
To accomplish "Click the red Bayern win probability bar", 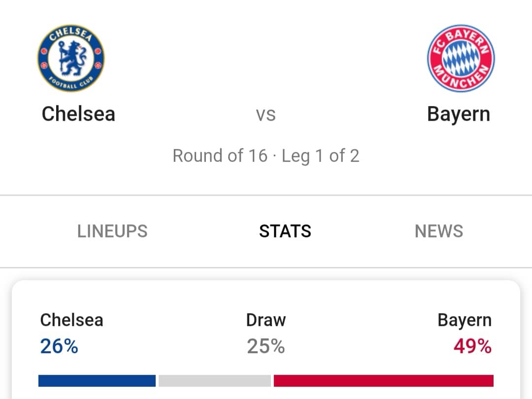I will click(x=383, y=381).
